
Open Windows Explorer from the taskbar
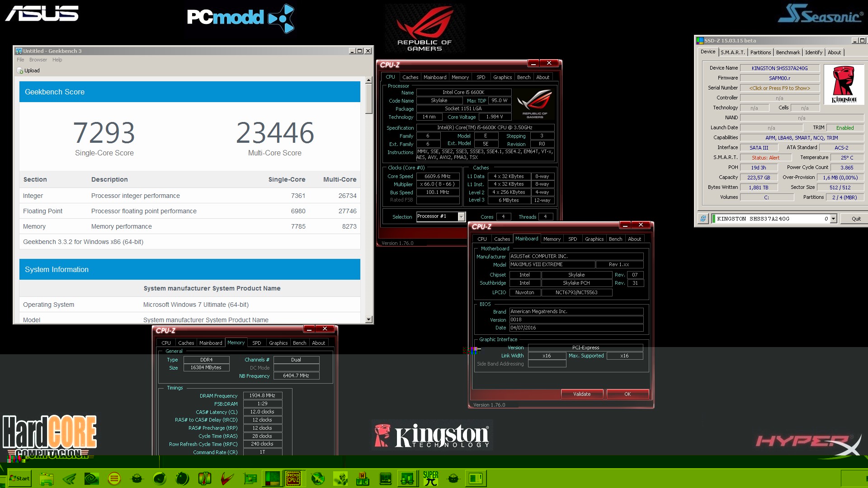(x=47, y=478)
